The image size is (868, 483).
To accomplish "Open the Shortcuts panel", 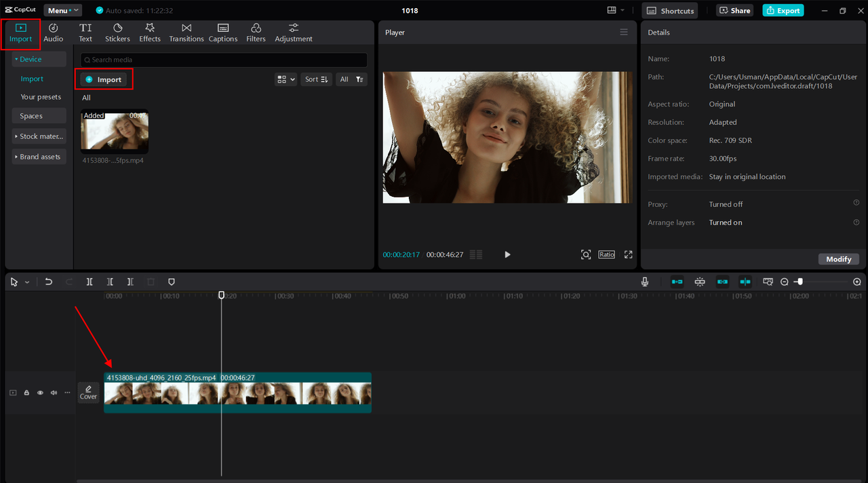I will click(x=670, y=10).
